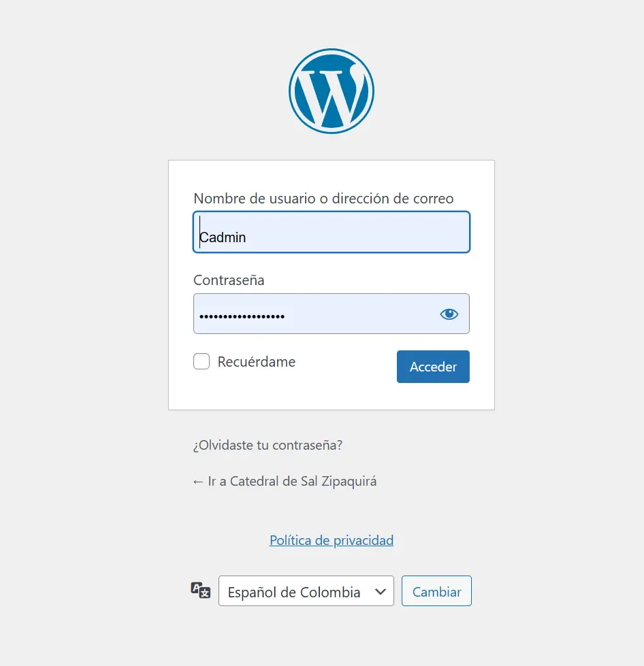
Task: Open the ¿Olvidaste tu contraseña? link
Action: [x=268, y=445]
